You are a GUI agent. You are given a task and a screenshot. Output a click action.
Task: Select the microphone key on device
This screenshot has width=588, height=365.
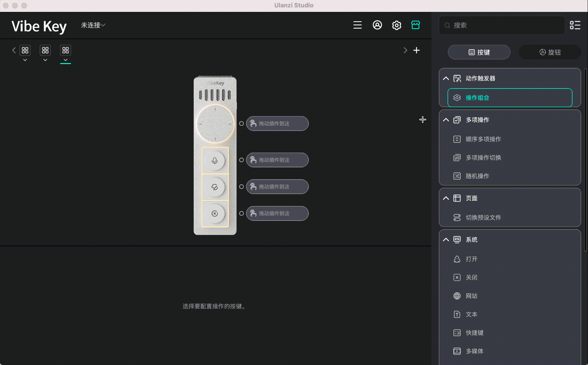(215, 160)
